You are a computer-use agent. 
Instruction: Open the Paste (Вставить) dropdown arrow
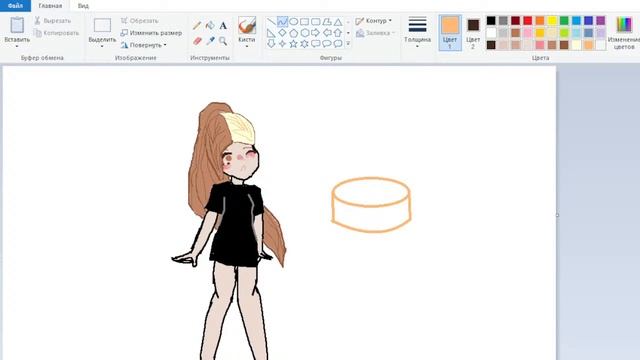(x=17, y=46)
